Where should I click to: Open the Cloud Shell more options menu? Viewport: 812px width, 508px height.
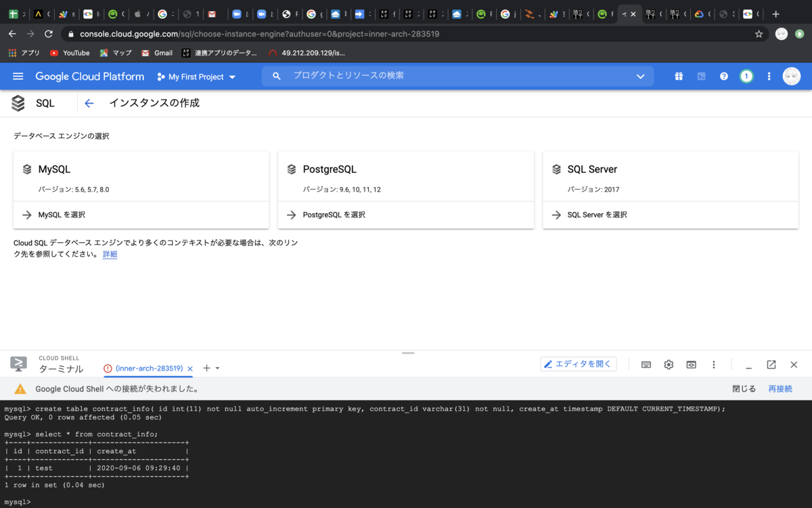coord(714,364)
